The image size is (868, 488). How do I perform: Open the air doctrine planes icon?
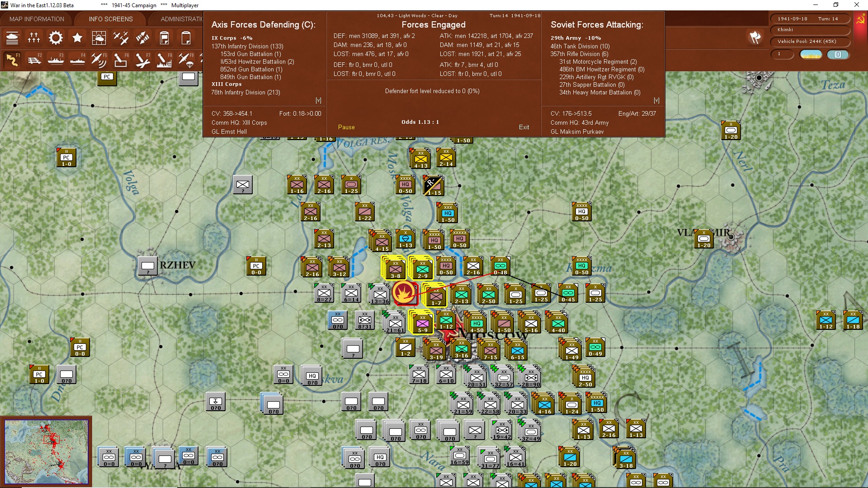pos(121,38)
